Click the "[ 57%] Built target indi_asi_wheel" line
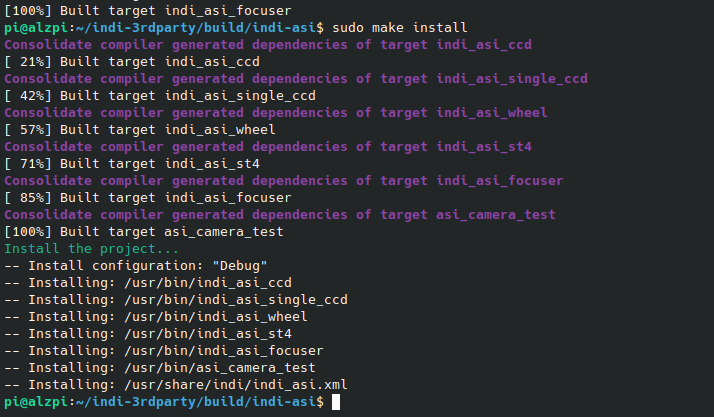This screenshot has width=714, height=417. (140, 129)
